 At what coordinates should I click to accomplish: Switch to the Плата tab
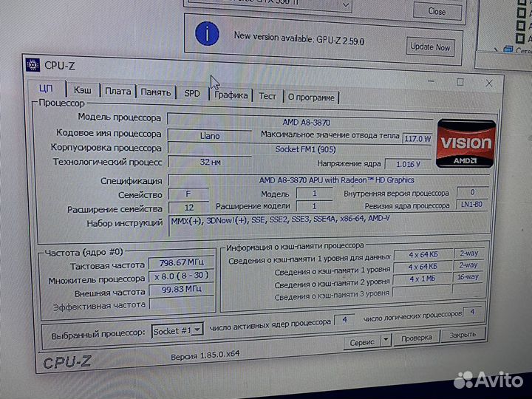click(x=117, y=92)
